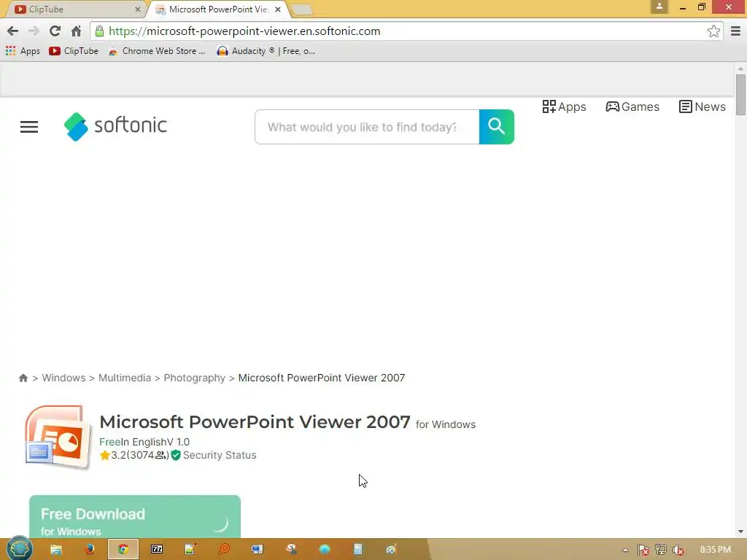
Task: Open the Apps section in Softonic header
Action: point(564,106)
